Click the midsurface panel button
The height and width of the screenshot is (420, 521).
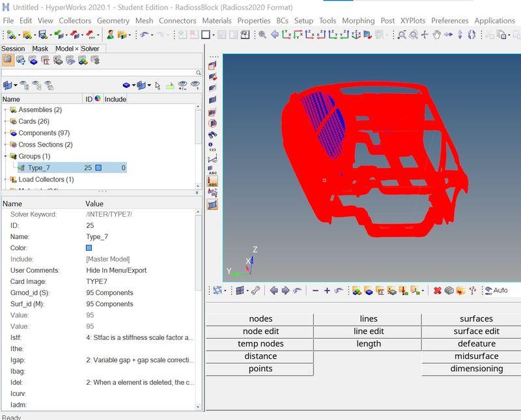476,356
